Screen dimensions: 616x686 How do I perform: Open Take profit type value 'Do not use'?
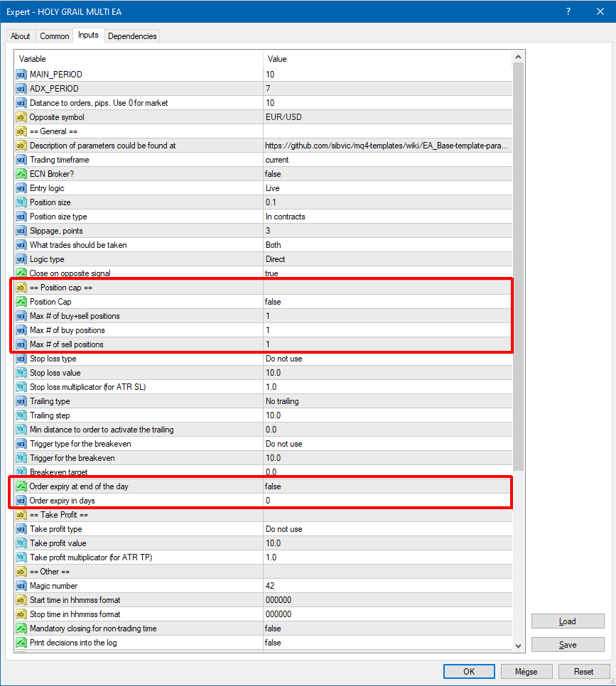pos(387,529)
